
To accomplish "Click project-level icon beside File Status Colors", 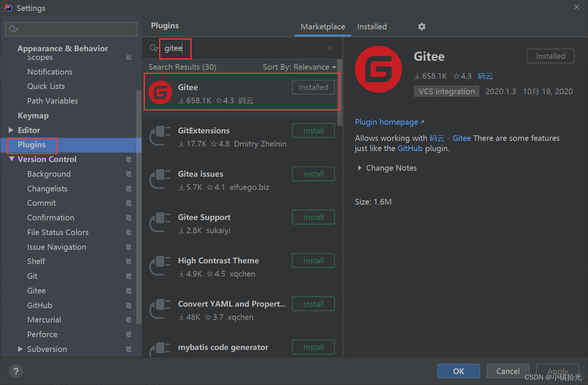I will tap(129, 232).
